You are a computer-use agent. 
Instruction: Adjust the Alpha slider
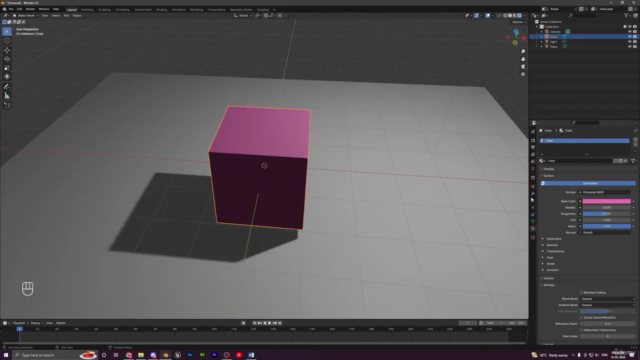pyautogui.click(x=606, y=226)
